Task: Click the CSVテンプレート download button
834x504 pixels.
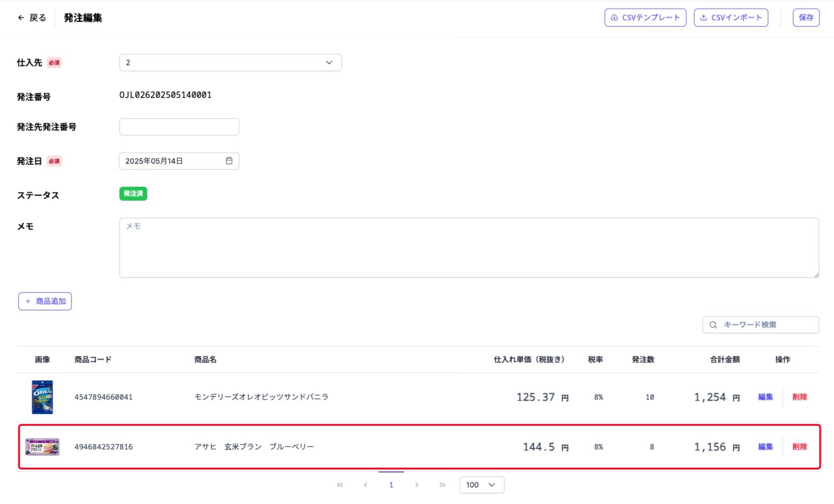Action: tap(645, 18)
